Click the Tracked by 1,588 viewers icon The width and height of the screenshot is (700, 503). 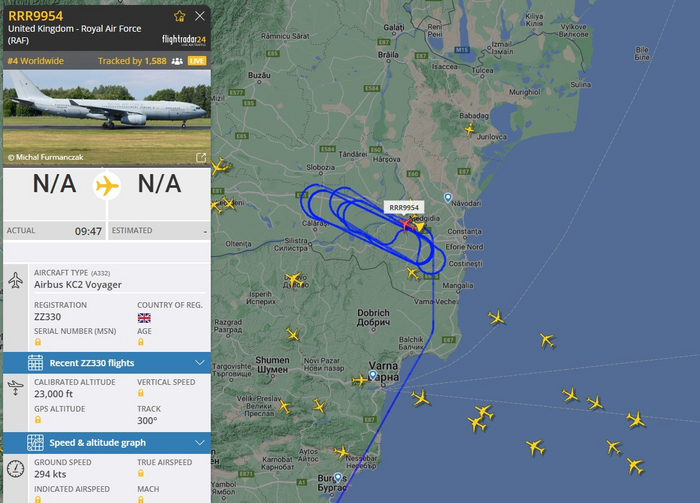coord(177,61)
